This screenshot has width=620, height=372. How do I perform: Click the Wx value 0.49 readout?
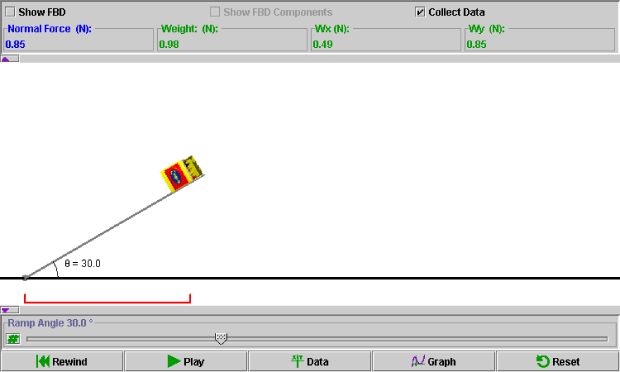tap(323, 44)
